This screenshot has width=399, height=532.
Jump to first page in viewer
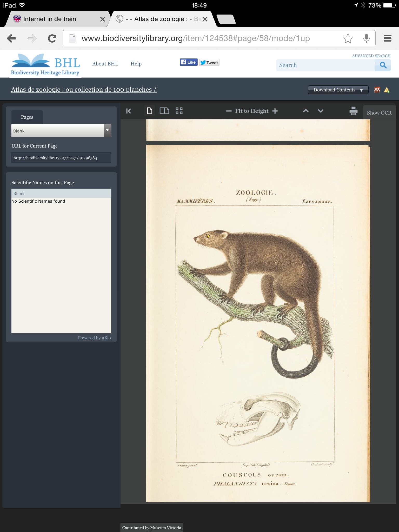click(129, 111)
